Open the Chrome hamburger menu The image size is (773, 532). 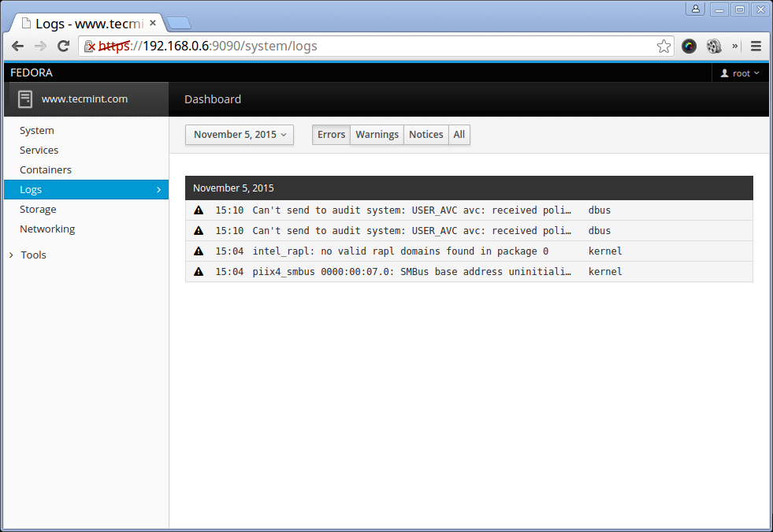756,46
